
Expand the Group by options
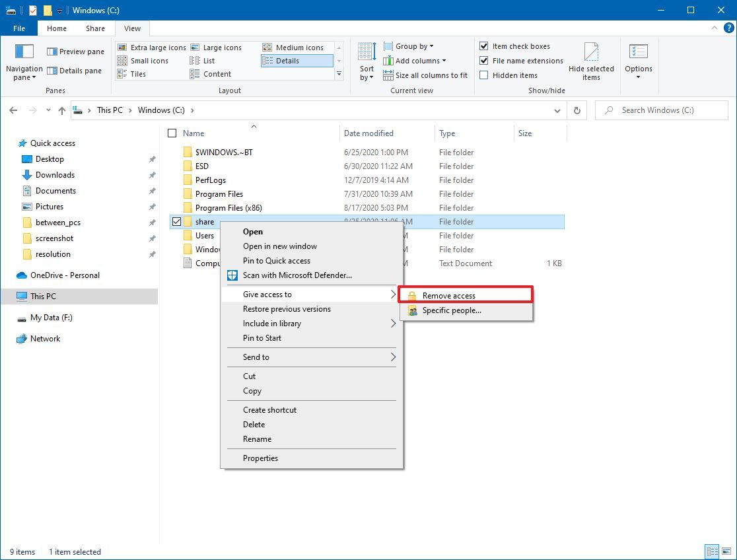click(x=409, y=46)
